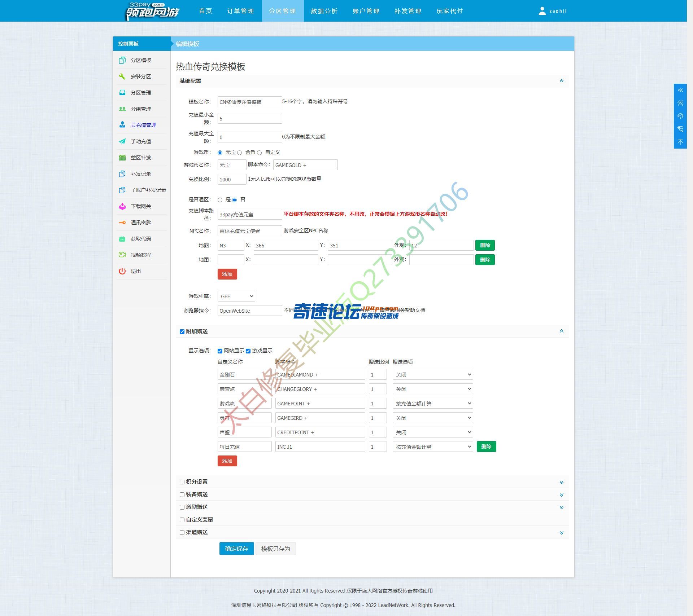Click the 通讯密匙 key icon

pos(122,223)
